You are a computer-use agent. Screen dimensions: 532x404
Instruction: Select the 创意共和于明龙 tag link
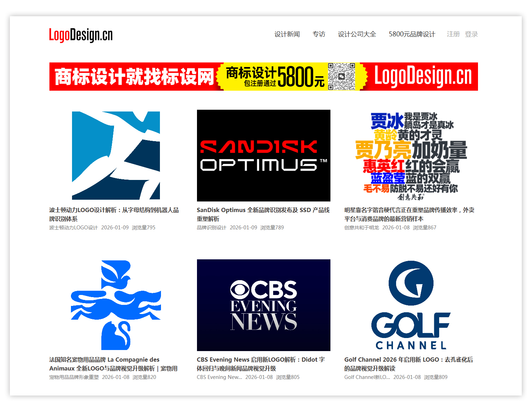(361, 228)
